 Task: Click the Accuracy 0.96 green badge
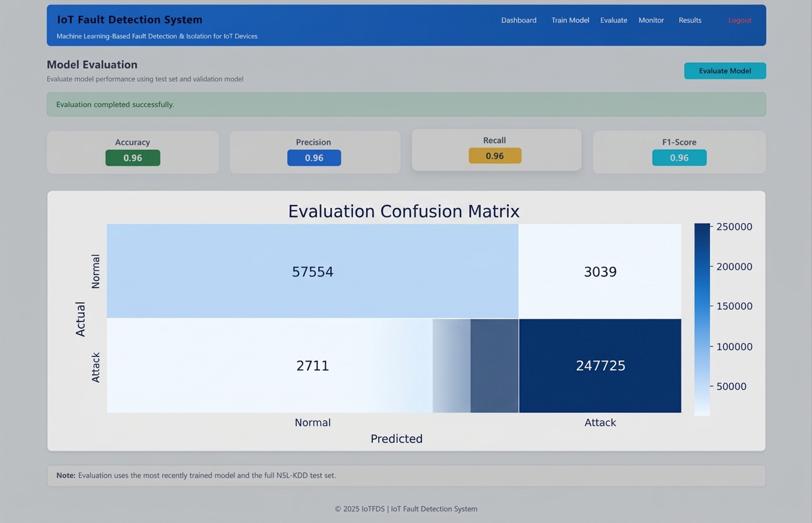(133, 158)
